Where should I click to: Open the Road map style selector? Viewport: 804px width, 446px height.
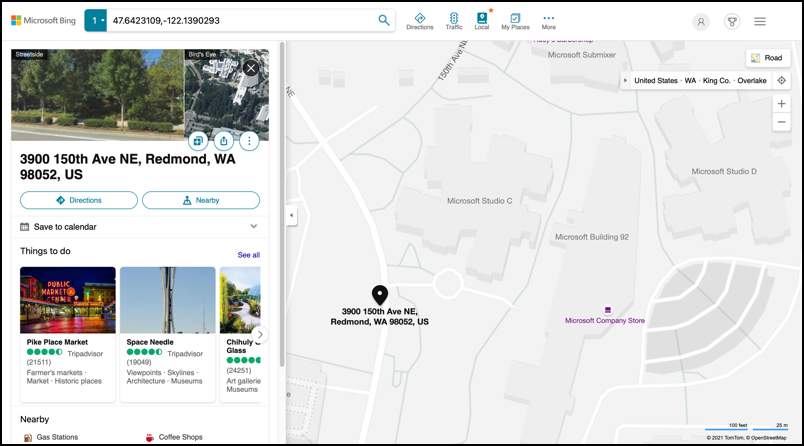(x=768, y=58)
